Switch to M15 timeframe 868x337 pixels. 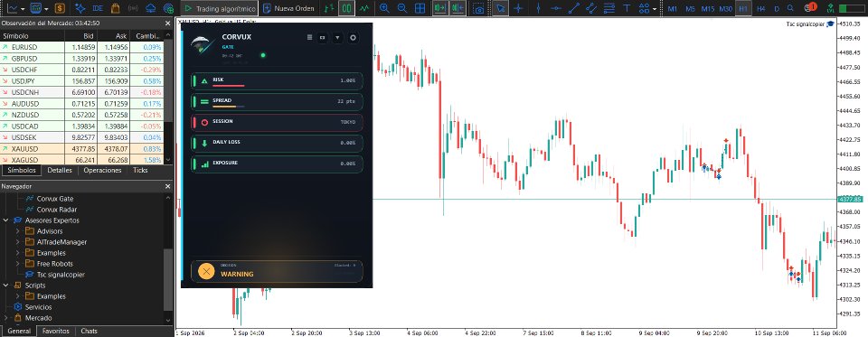tap(707, 8)
